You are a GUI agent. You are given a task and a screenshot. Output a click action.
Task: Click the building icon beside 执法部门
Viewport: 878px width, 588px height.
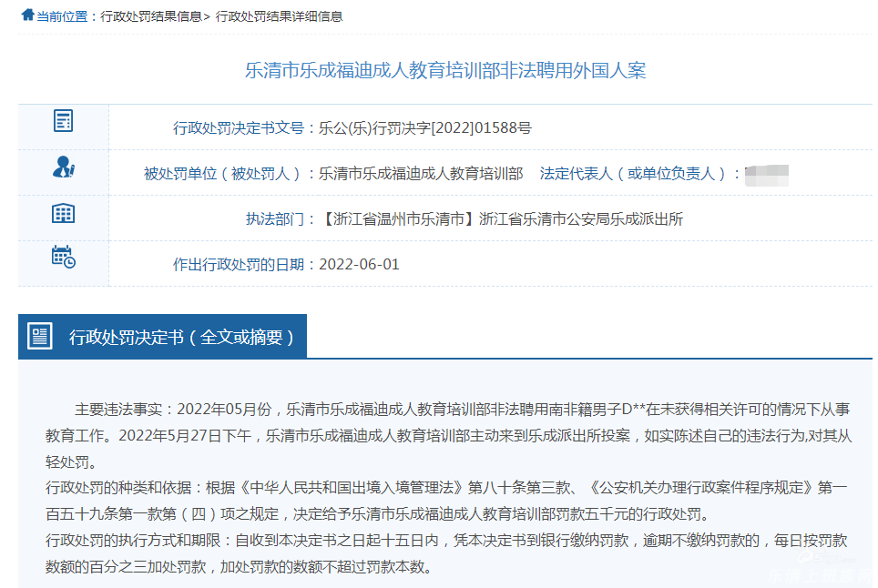pos(63,214)
